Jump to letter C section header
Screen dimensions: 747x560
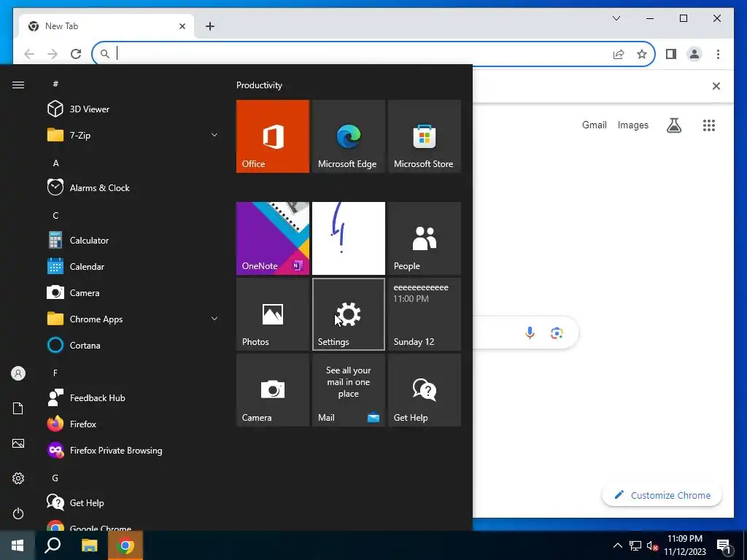tap(55, 215)
